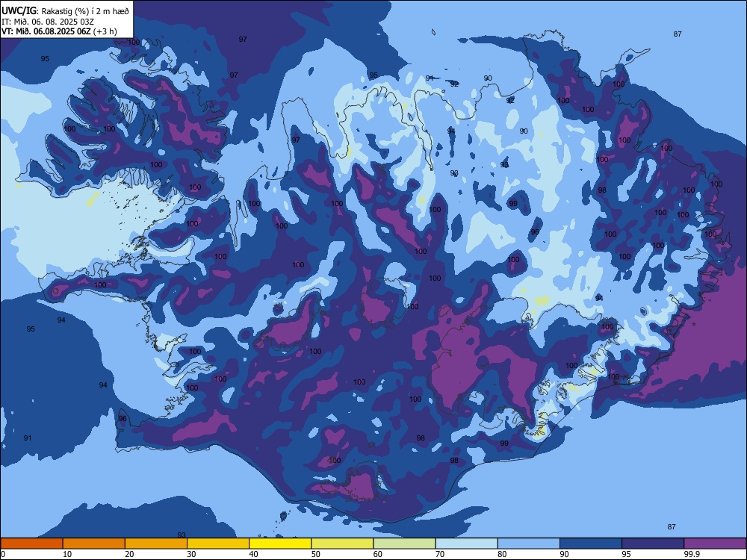
Task: Click the '99.9' legend tick label
Action: point(692,554)
